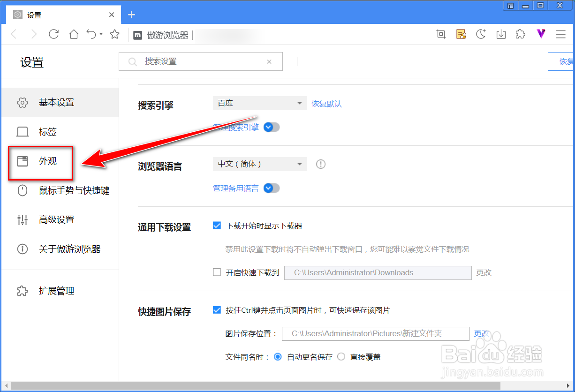Image resolution: width=575 pixels, height=392 pixels.
Task: Click the window layout button in title bar
Action: point(510,6)
